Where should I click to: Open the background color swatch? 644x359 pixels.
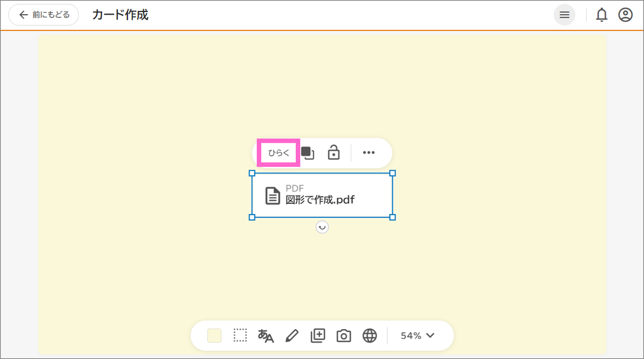[214, 335]
